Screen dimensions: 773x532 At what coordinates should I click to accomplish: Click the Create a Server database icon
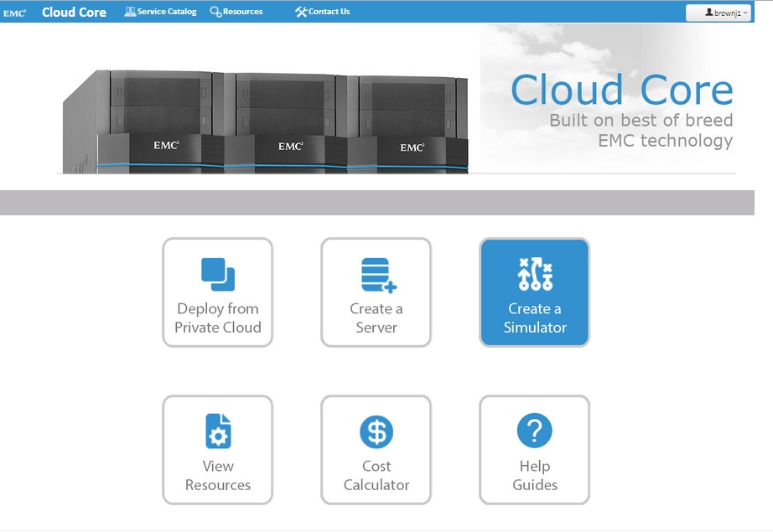[x=379, y=276]
